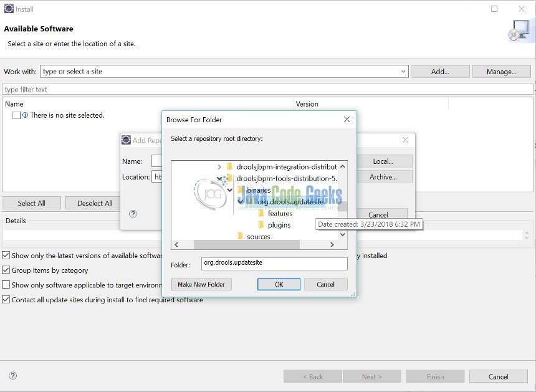The width and height of the screenshot is (536, 392).
Task: Click Local... in Add Repository dialog
Action: 383,161
